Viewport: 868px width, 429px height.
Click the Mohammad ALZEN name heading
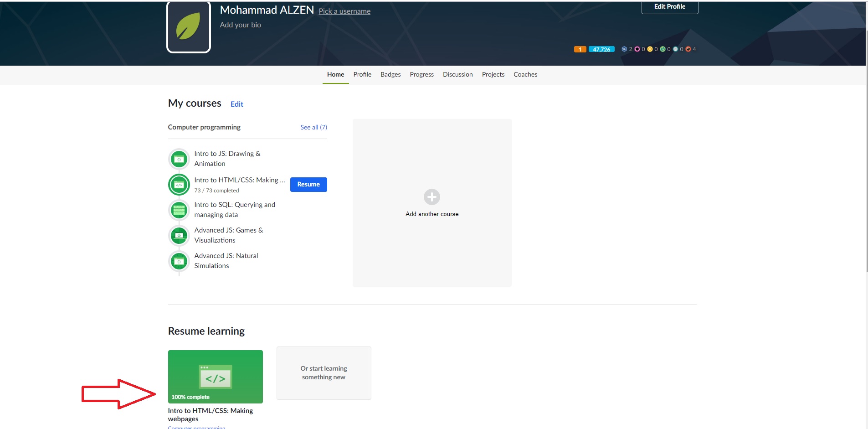[267, 10]
